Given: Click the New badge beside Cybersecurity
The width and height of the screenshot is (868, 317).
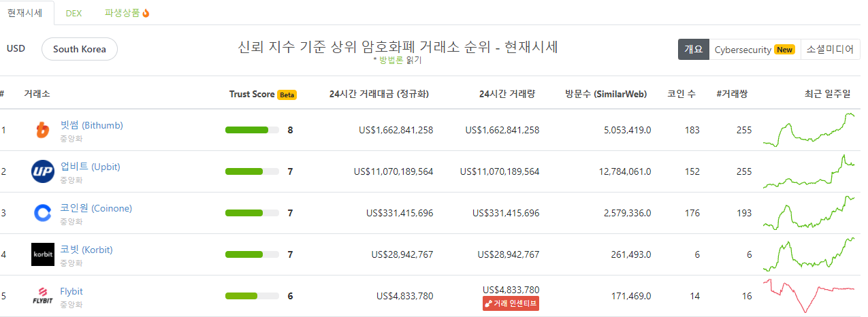Looking at the screenshot, I should pos(785,50).
